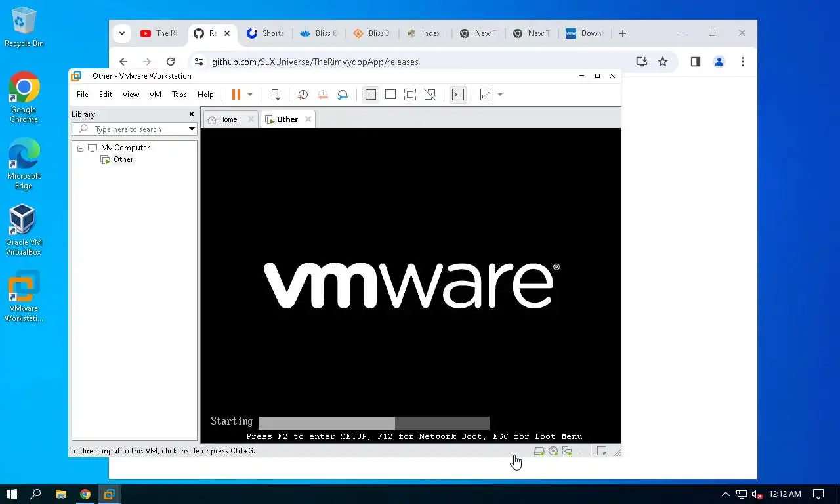840x504 pixels.
Task: Click the muted volume tray icon
Action: click(757, 494)
